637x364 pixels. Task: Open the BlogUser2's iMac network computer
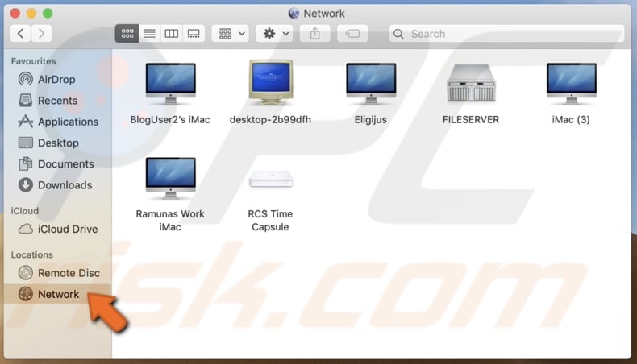click(x=170, y=84)
